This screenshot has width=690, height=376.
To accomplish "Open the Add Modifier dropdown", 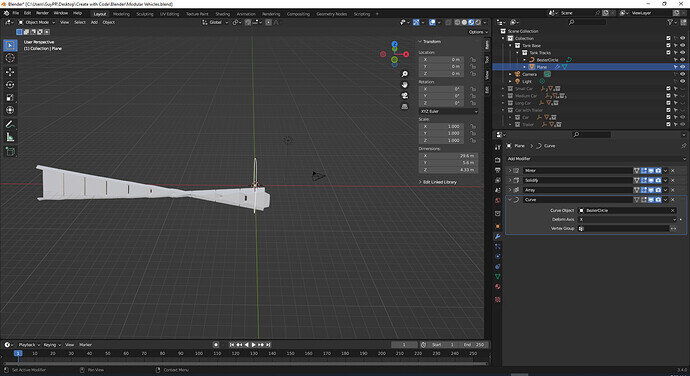I will (596, 159).
